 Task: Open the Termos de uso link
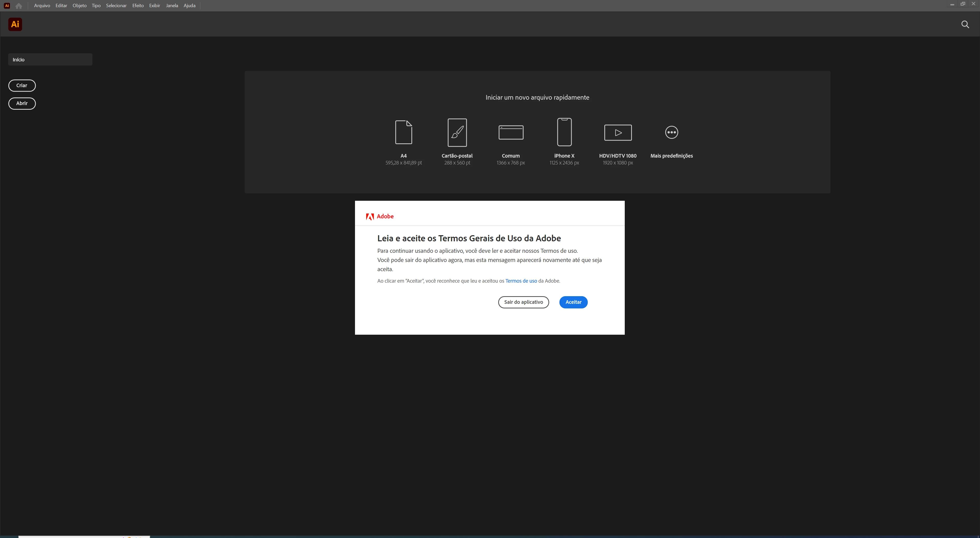click(x=521, y=281)
